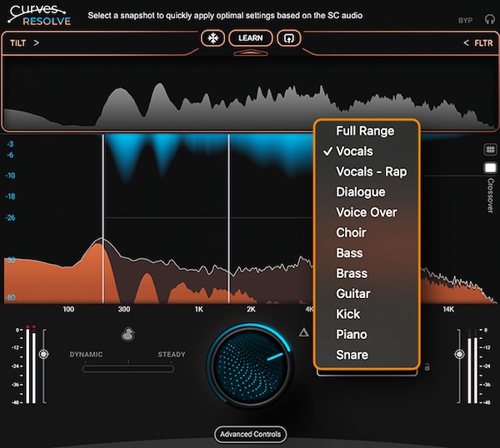Click the duck icon above Dynamic/Steady
The image size is (500, 448).
click(x=127, y=335)
